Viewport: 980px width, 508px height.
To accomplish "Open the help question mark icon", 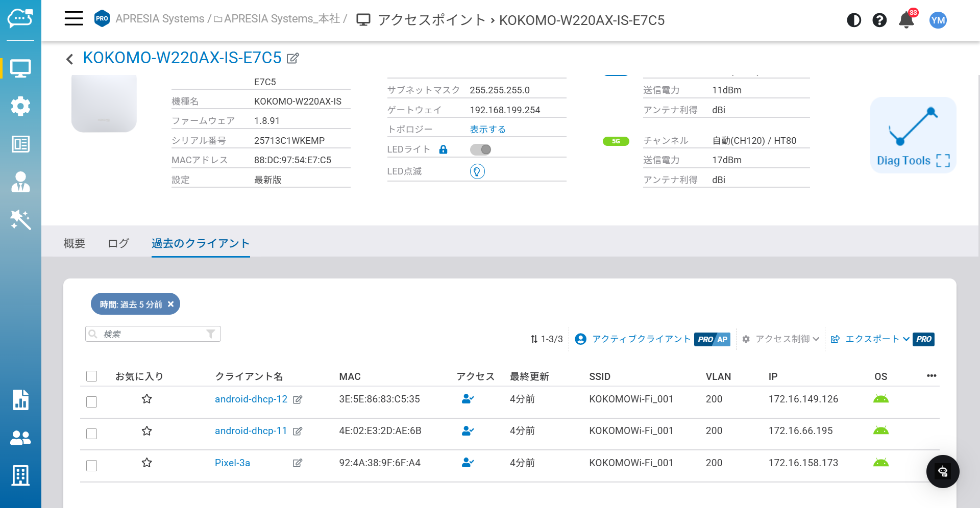I will (x=879, y=20).
